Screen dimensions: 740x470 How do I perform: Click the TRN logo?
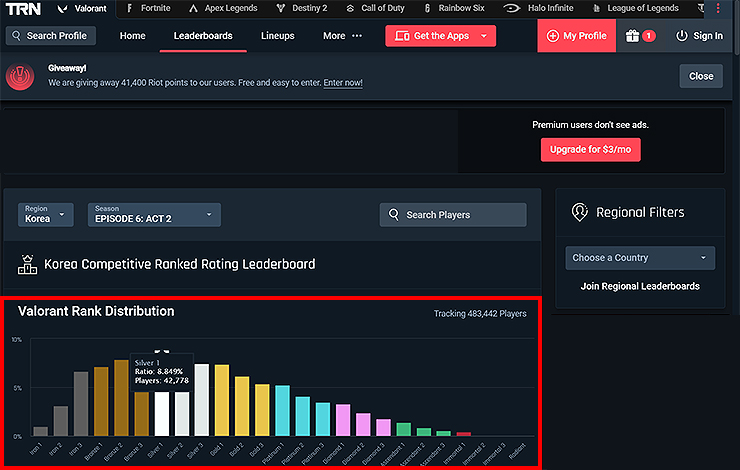pyautogui.click(x=23, y=8)
